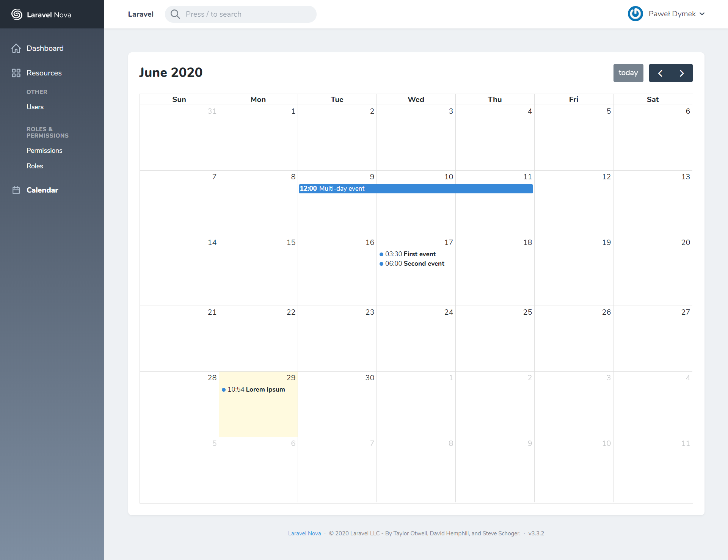728x560 pixels.
Task: Click the Laravel Nova logo icon
Action: (17, 14)
